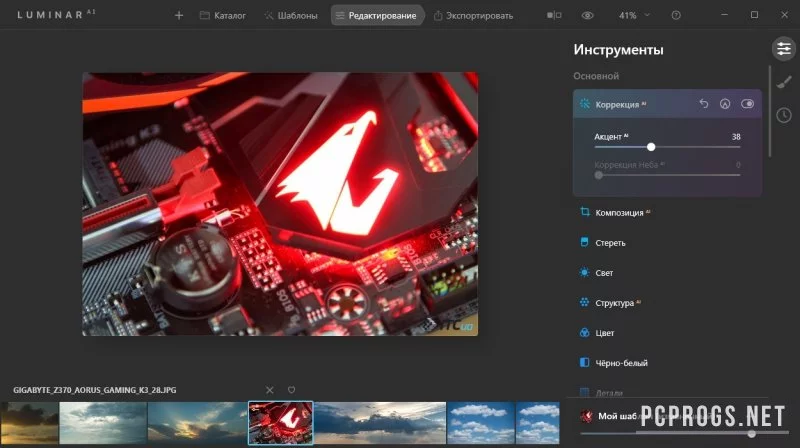800x448 pixels.
Task: Open the Экспортировать menu
Action: tap(473, 16)
